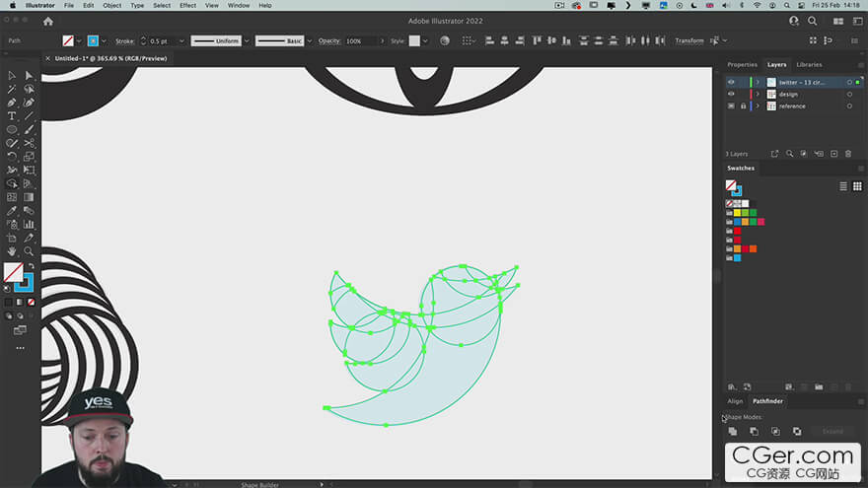
Task: Select the pink swatch in Swatches
Action: coord(761,222)
